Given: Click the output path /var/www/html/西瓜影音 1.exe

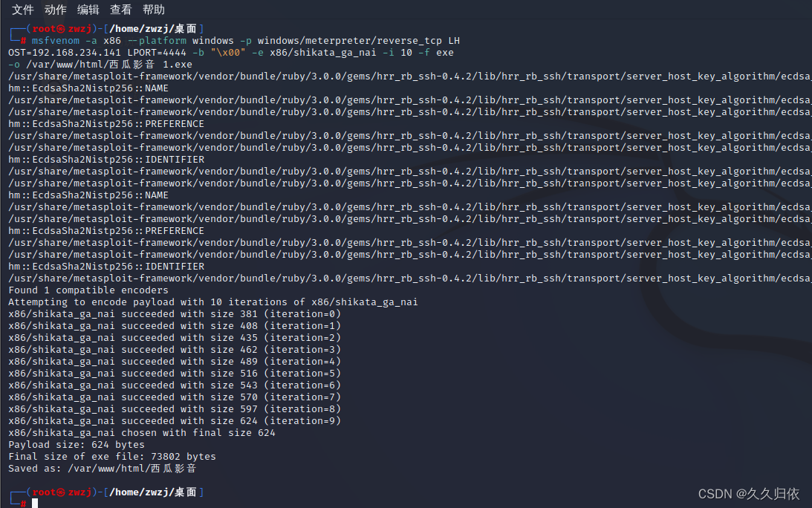Looking at the screenshot, I should pos(109,64).
